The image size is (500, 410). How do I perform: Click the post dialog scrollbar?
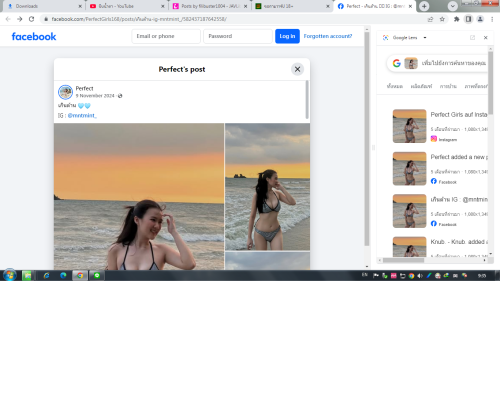307,99
